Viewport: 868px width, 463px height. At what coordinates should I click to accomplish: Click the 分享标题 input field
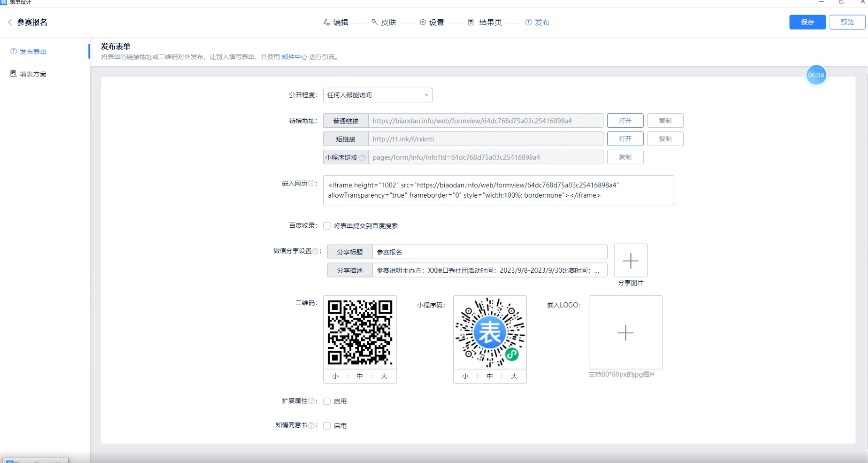[x=489, y=252]
